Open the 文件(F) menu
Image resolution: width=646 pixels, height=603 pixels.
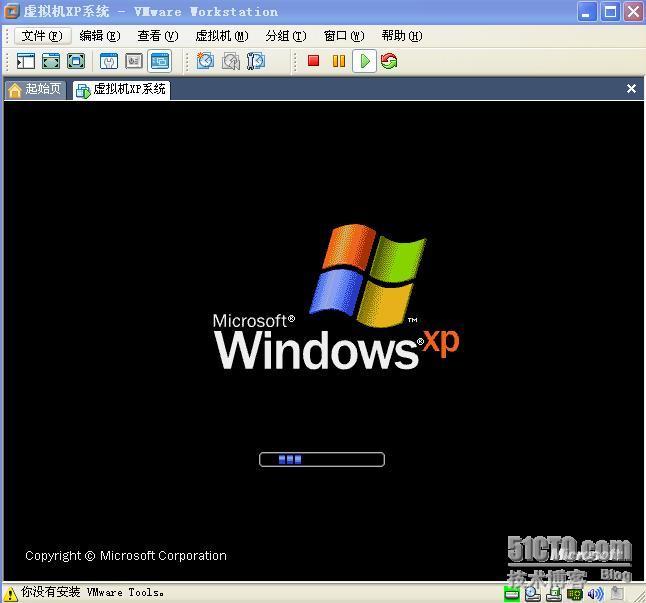click(42, 36)
